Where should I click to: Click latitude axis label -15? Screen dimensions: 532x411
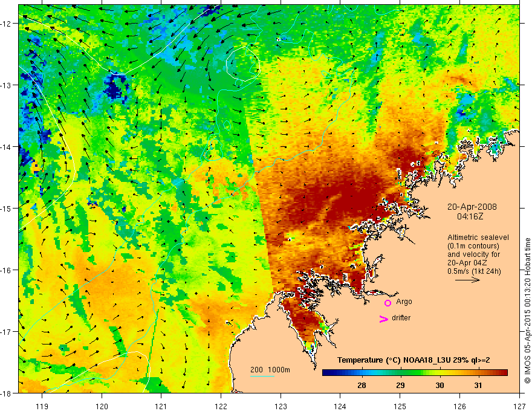[x=5, y=209]
